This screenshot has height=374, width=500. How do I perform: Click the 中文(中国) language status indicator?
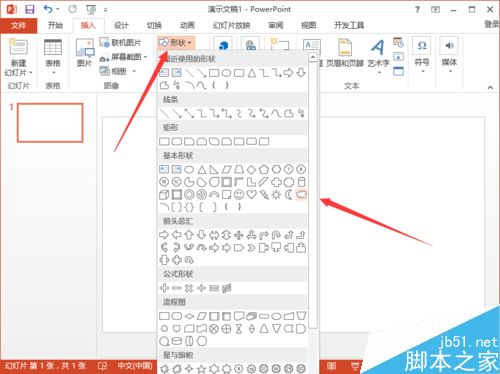click(x=135, y=366)
